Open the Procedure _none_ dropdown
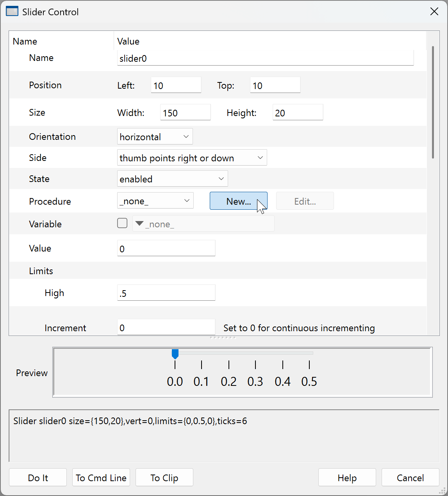Viewport: 448px width, 496px height. [x=155, y=201]
